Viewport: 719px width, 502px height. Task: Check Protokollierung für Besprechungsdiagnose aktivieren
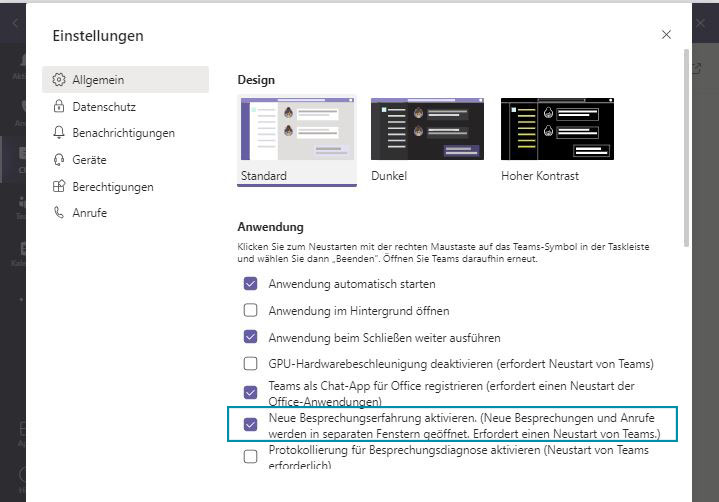(250, 457)
